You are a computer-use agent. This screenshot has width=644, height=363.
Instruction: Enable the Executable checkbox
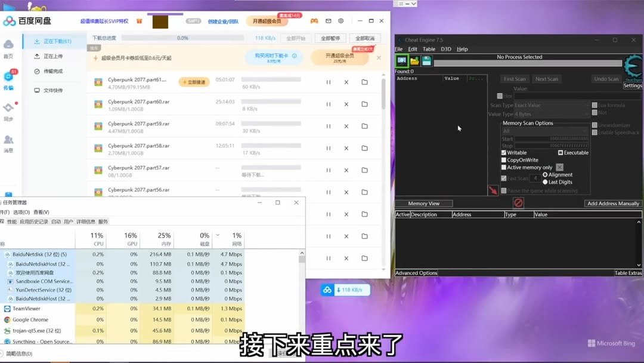(x=561, y=153)
